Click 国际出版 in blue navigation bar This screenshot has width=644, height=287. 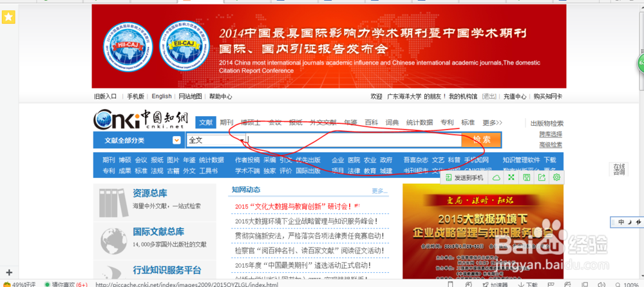308,171
